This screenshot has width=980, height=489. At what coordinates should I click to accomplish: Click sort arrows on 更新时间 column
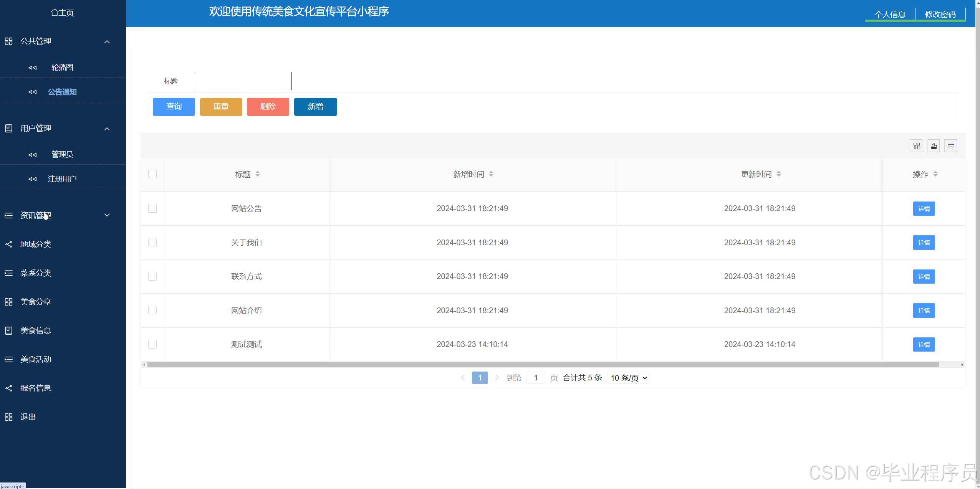778,174
